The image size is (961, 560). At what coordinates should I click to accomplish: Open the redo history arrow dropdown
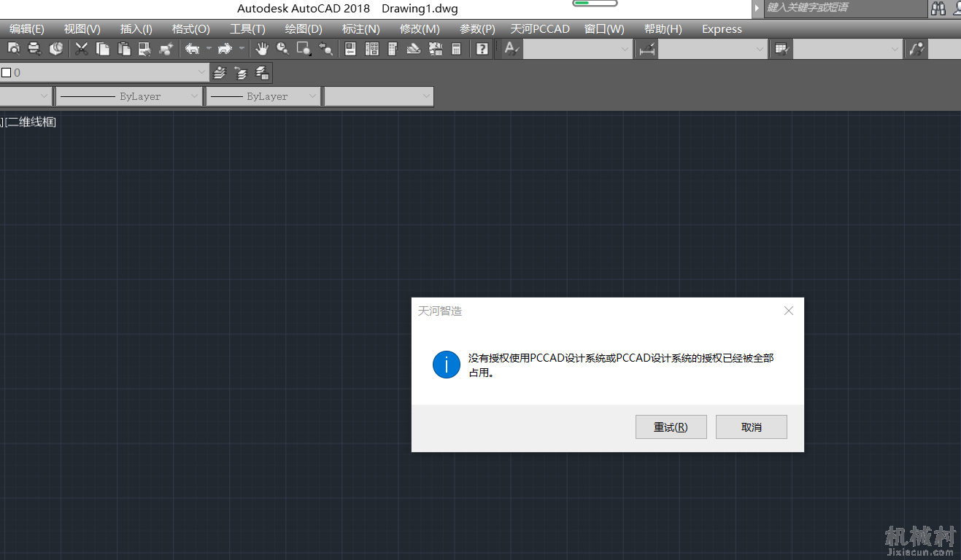click(x=242, y=49)
